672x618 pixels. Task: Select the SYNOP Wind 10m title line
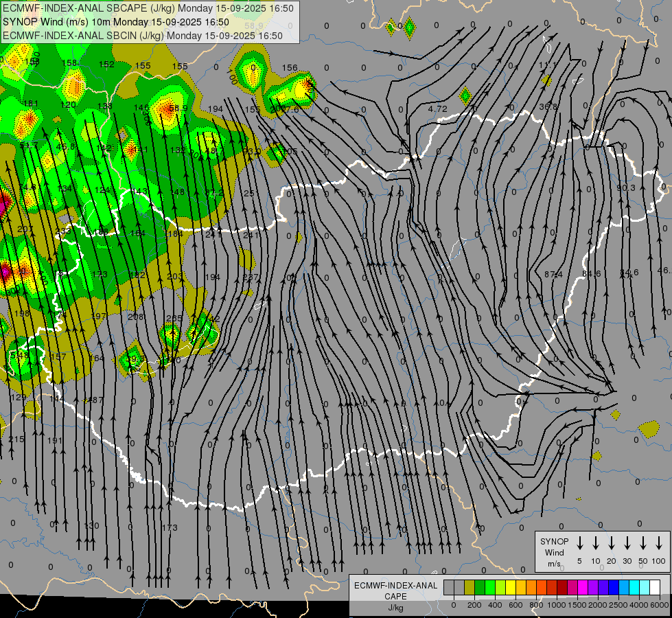point(116,22)
